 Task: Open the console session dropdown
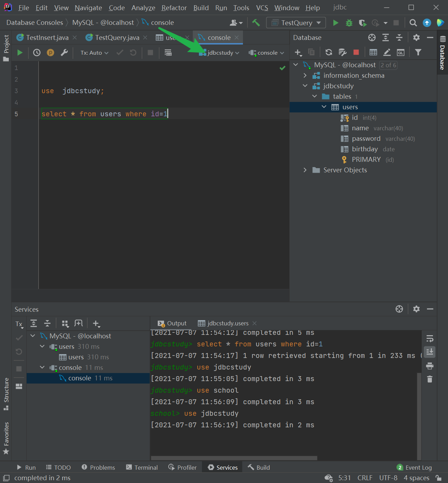tap(266, 53)
